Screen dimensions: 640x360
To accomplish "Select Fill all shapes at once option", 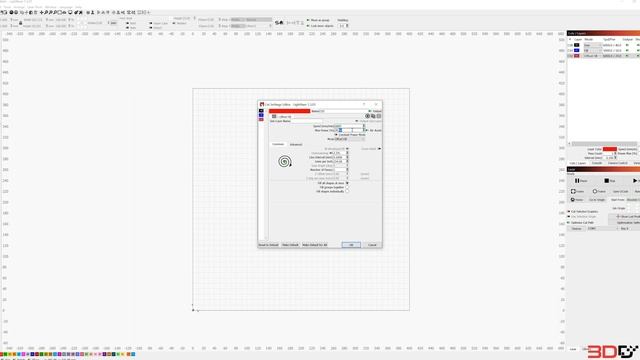I will point(347,183).
